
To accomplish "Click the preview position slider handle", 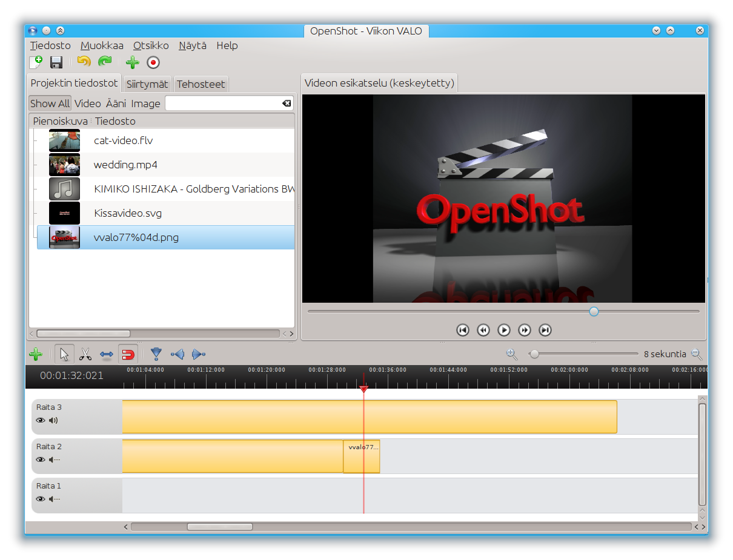I will (x=594, y=311).
